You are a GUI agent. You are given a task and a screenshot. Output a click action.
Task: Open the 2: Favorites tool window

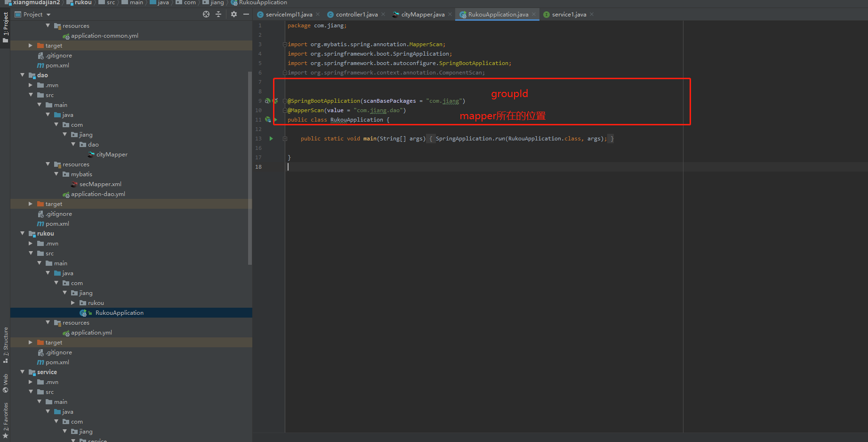coord(5,420)
